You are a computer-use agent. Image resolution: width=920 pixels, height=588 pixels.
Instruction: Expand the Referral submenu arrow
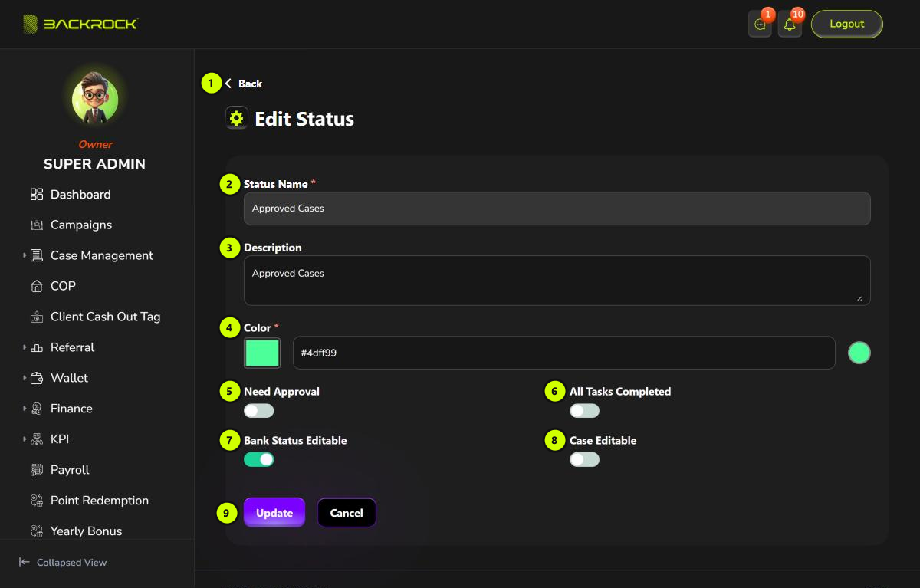click(x=25, y=347)
